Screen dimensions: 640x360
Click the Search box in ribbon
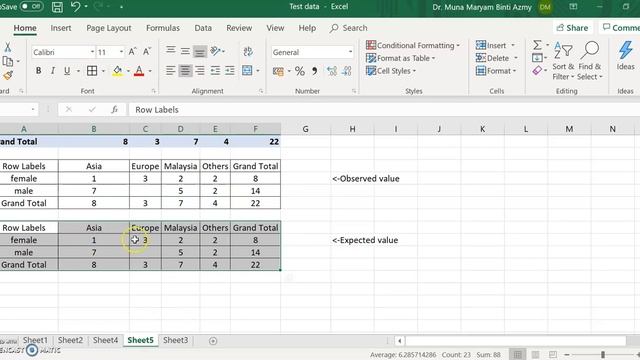pos(349,28)
